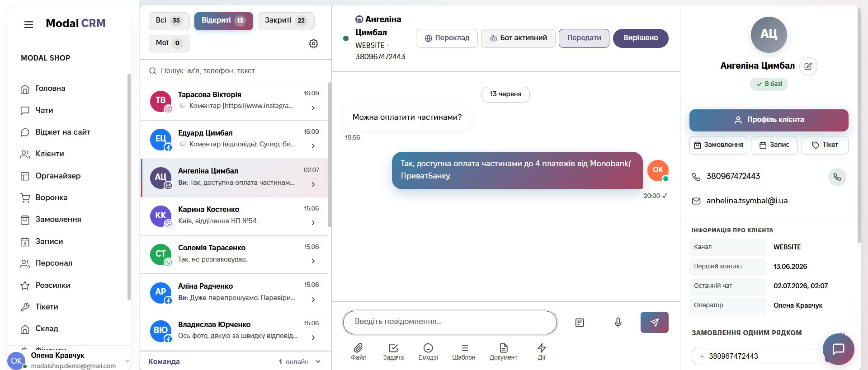Screen dimensions: 868x370
Task: Open Профіль клієнта
Action: click(769, 120)
